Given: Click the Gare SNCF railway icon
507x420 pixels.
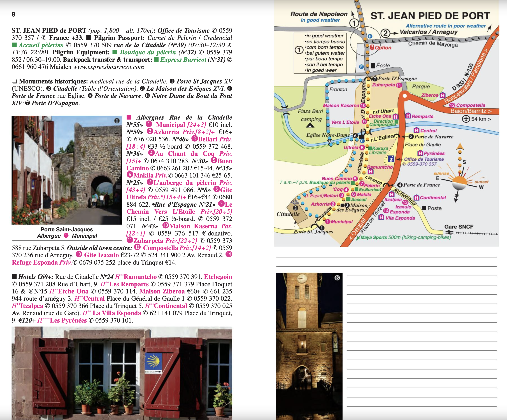Looking at the screenshot, I should click(449, 233).
